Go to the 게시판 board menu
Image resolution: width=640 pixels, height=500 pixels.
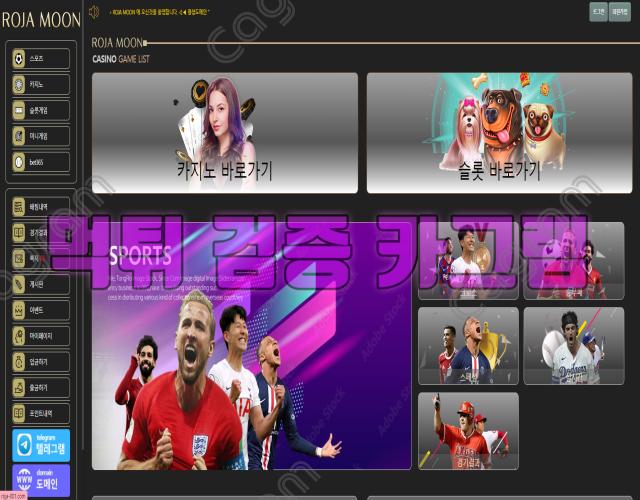pos(41,284)
